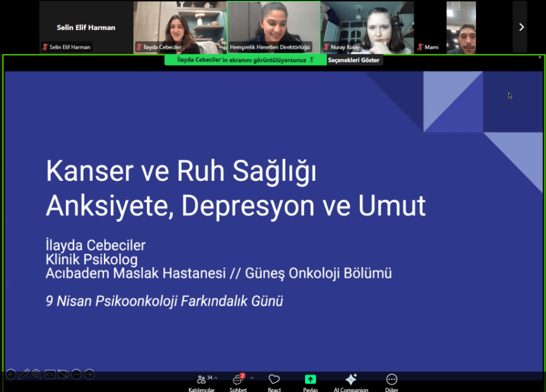Open AI Companion
Viewport: 546px width, 392px height.
[351, 380]
